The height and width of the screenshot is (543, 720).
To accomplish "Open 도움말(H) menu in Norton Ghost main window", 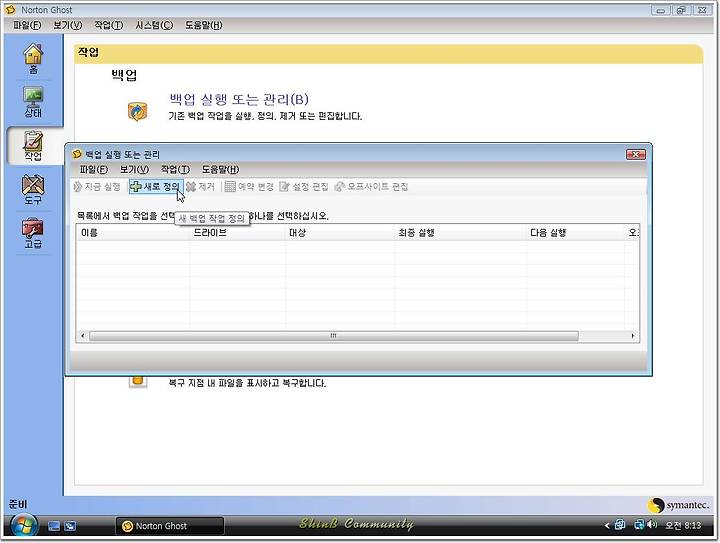I will [203, 25].
